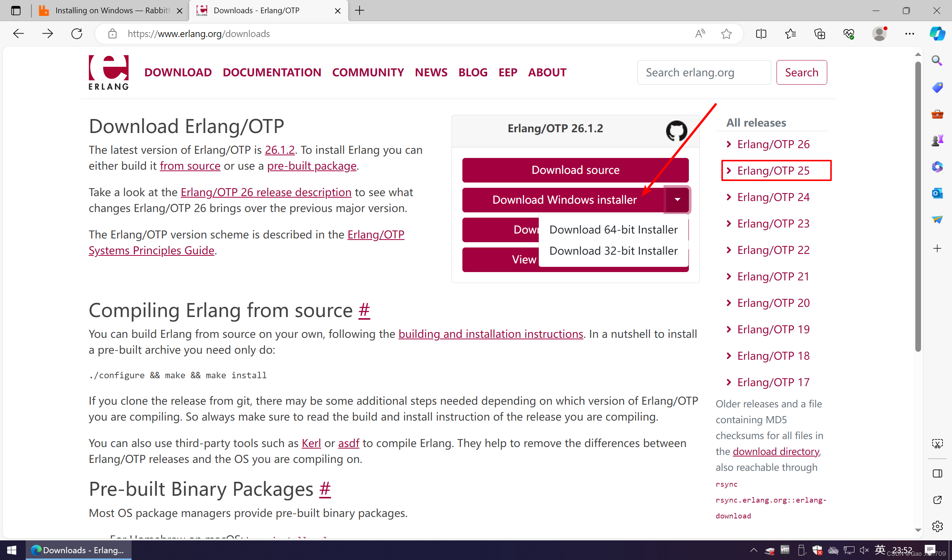Open Copilot icon in browser corner

click(x=938, y=34)
